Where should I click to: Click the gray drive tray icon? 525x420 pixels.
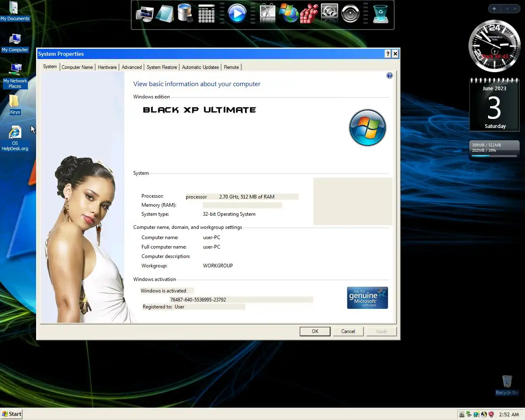tap(461, 414)
